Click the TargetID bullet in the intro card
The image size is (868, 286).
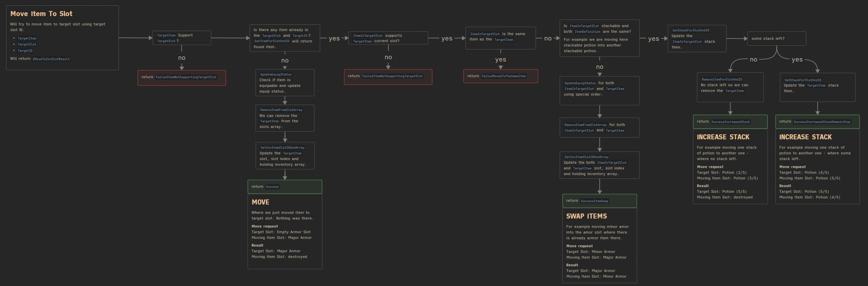pyautogui.click(x=25, y=50)
